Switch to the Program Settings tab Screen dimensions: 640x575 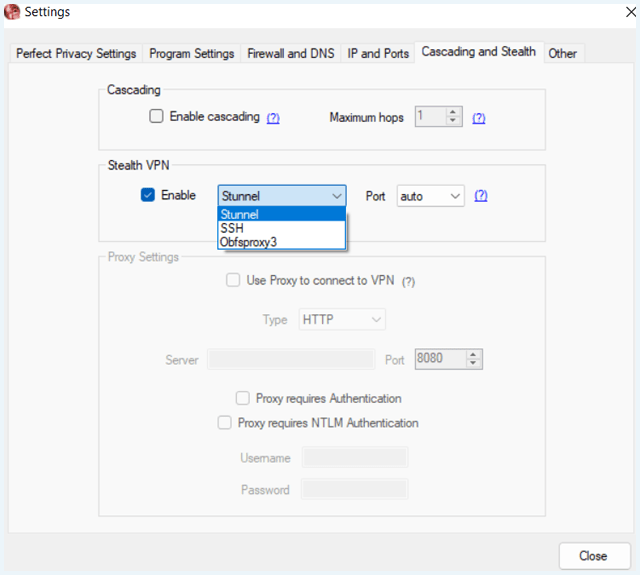[x=191, y=53]
